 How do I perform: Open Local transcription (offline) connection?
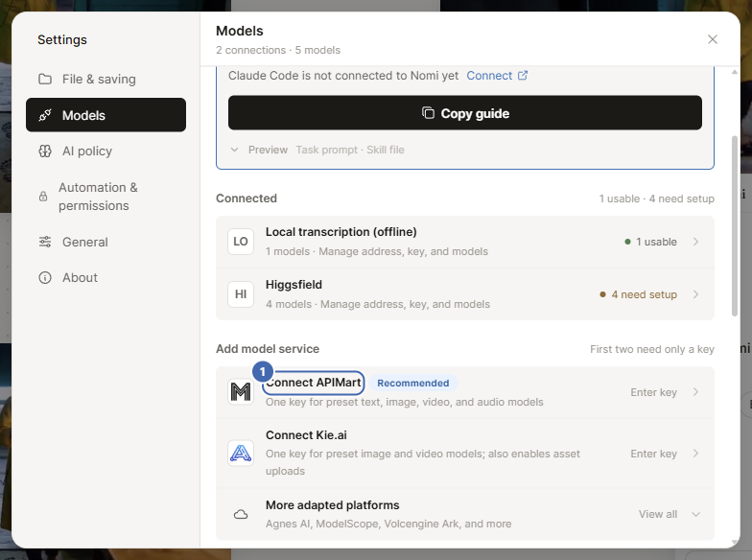point(465,242)
